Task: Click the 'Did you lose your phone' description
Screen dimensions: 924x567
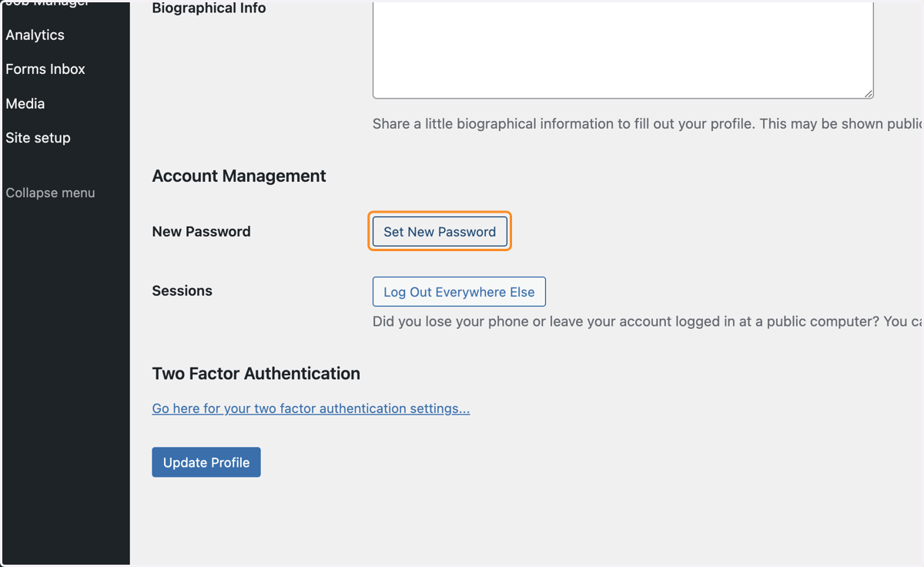Action: (x=647, y=321)
